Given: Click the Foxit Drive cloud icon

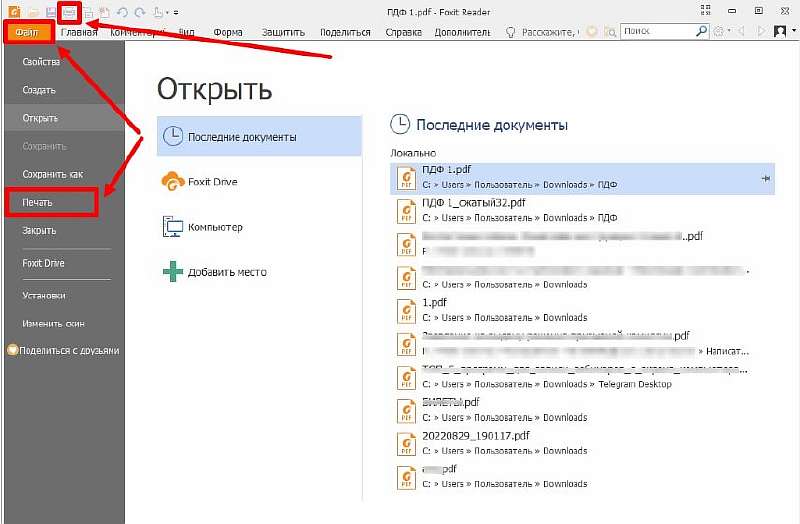Looking at the screenshot, I should coord(173,182).
